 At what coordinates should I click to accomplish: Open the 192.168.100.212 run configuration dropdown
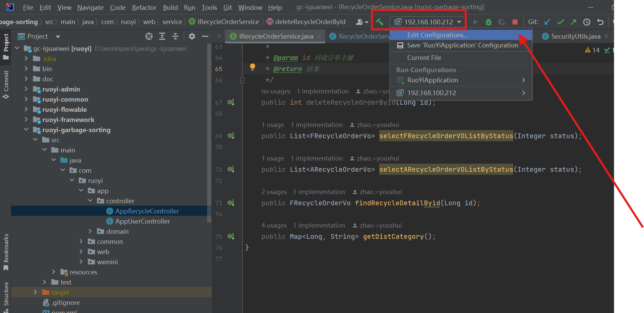coord(428,22)
